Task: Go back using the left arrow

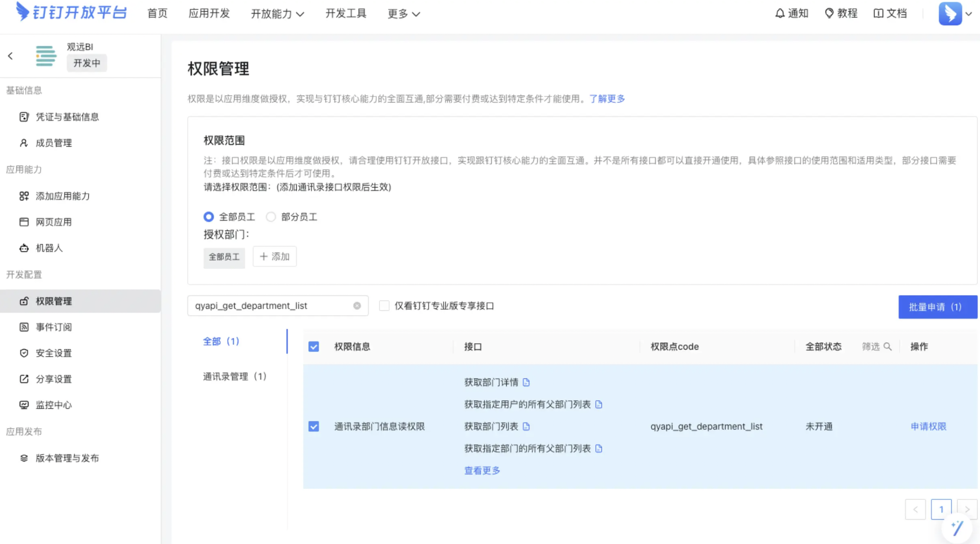Action: [10, 56]
